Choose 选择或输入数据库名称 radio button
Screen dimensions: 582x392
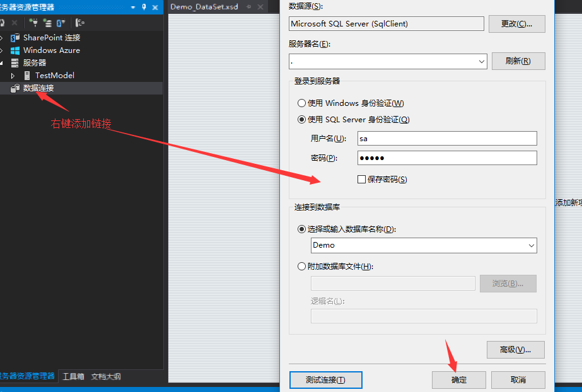[x=302, y=229]
